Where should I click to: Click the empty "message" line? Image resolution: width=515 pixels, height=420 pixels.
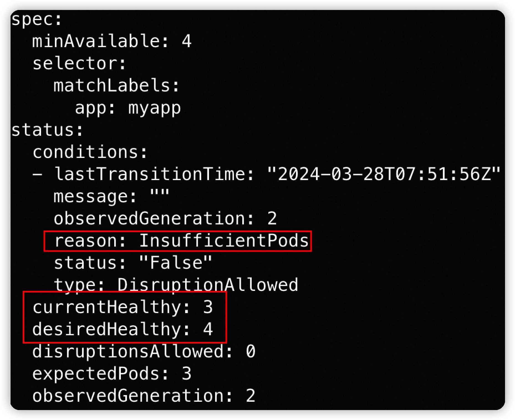click(111, 197)
